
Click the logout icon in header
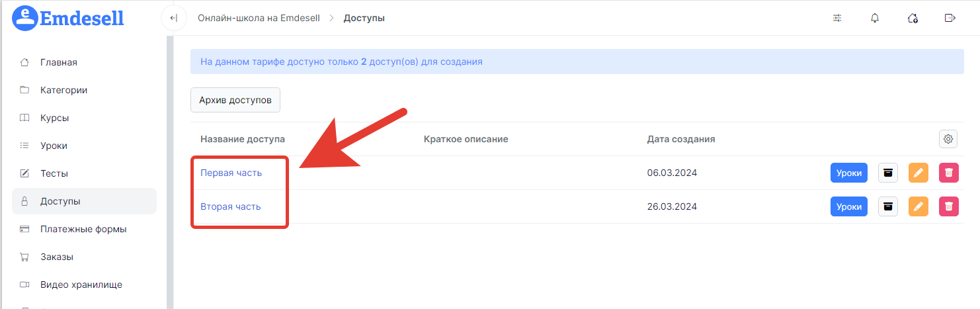pos(950,18)
